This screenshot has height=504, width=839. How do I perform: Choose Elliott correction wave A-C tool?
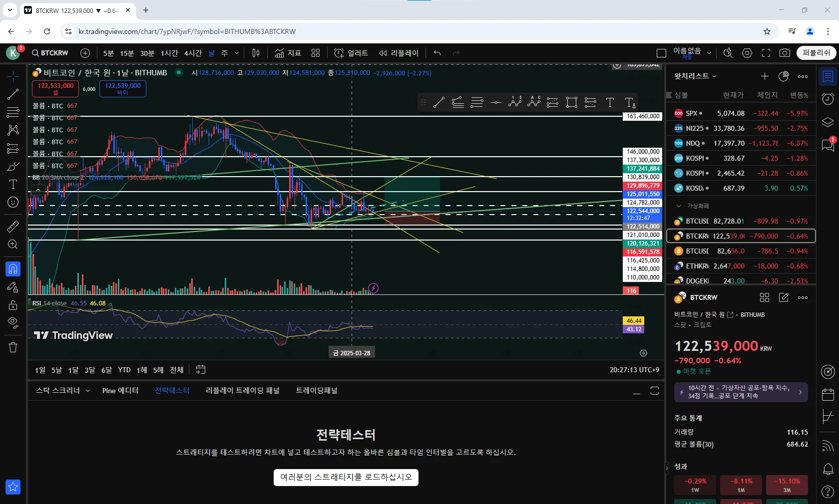click(534, 102)
